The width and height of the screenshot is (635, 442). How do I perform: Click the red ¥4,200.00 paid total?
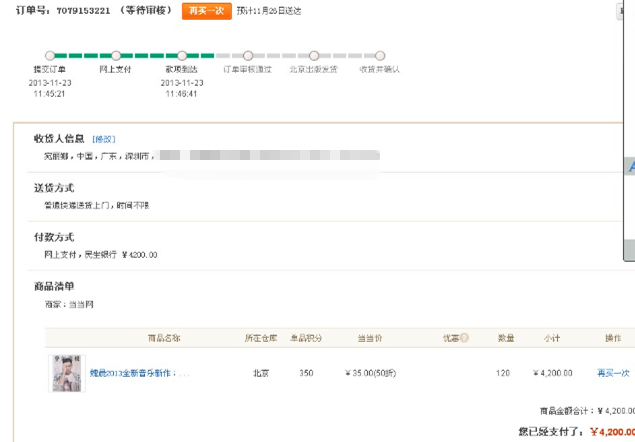pos(613,432)
